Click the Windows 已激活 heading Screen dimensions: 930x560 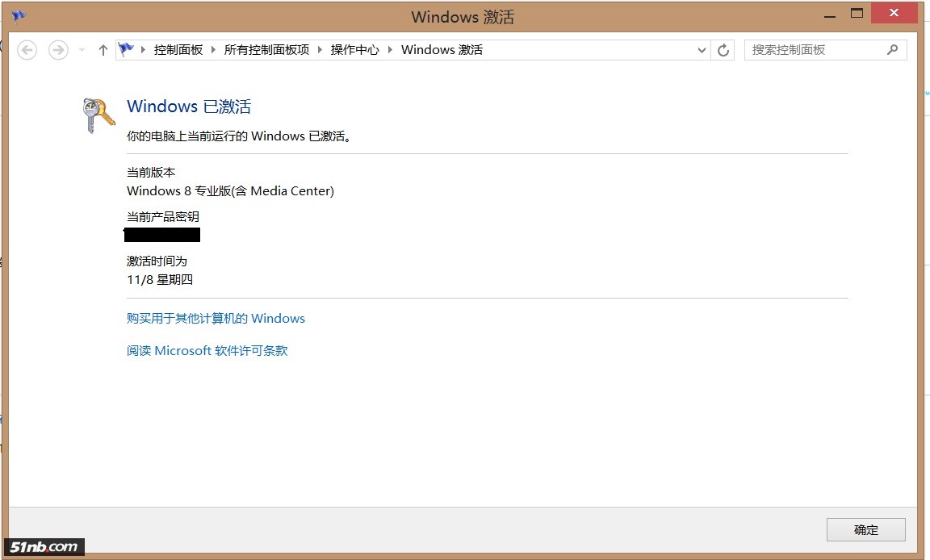(x=189, y=106)
